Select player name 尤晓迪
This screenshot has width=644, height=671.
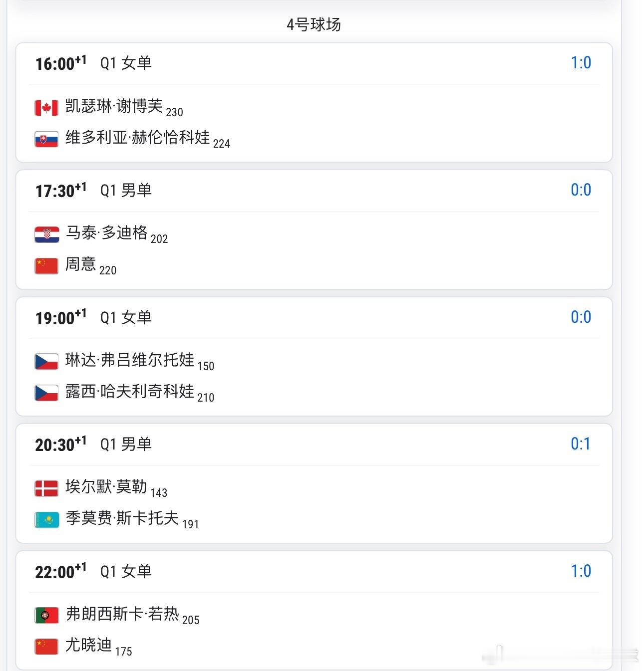[88, 645]
